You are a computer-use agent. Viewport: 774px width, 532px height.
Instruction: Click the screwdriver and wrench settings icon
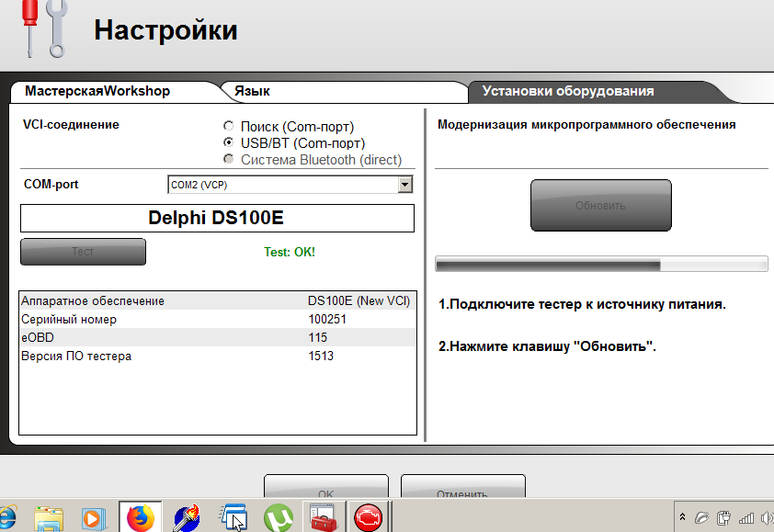pos(44,28)
